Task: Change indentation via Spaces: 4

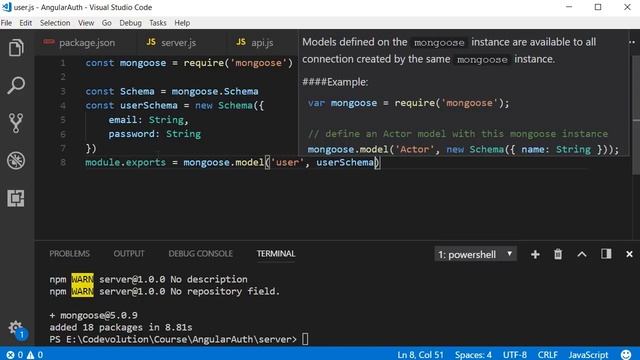Action: (x=473, y=355)
